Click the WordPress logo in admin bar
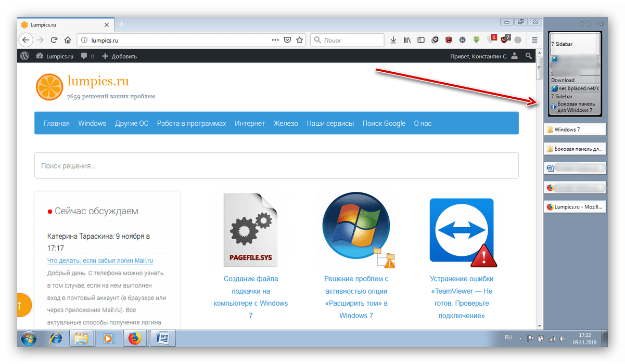The width and height of the screenshot is (625, 364). click(x=24, y=56)
